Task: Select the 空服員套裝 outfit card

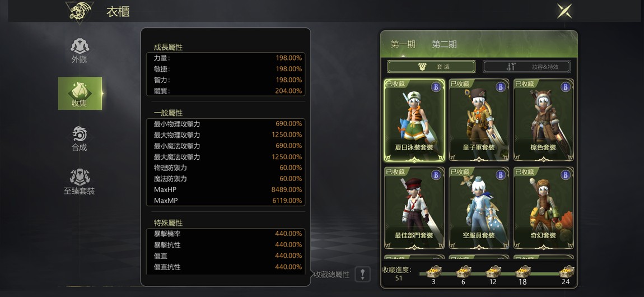Action: (478, 208)
